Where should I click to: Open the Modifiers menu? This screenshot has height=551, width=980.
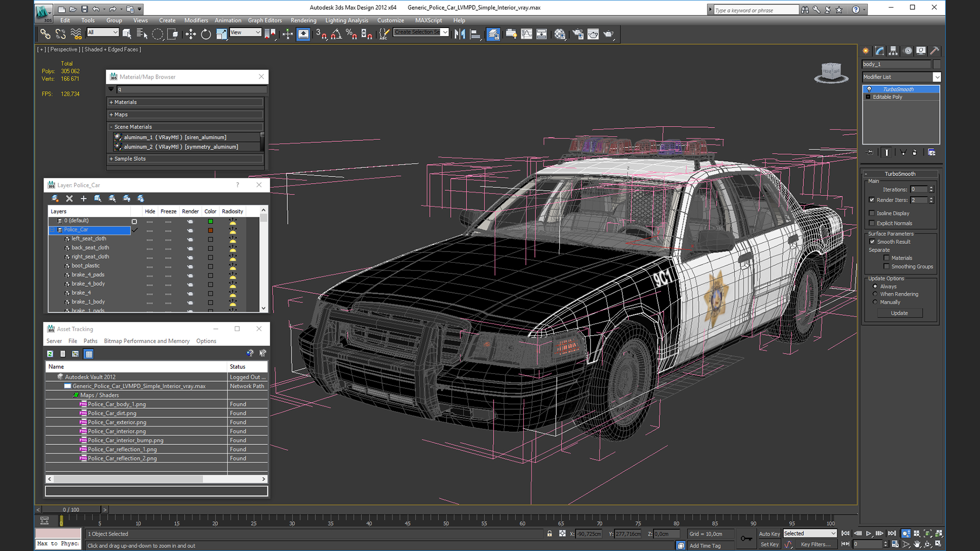pos(196,20)
